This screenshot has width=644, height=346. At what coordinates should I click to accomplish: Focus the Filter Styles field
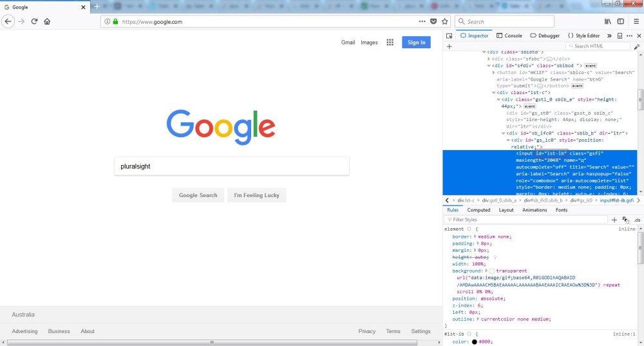526,220
